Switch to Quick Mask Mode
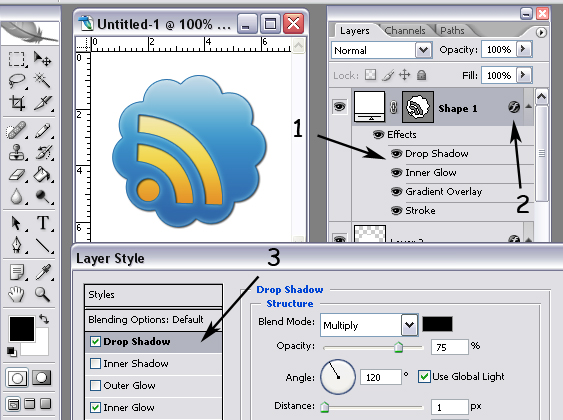 (41, 378)
